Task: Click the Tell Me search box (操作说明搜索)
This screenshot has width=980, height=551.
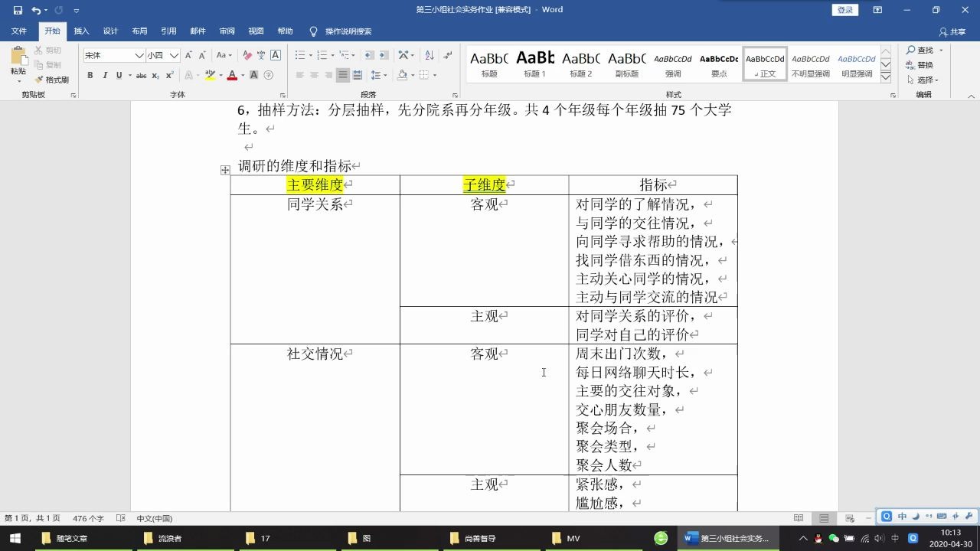Action: 341,31
